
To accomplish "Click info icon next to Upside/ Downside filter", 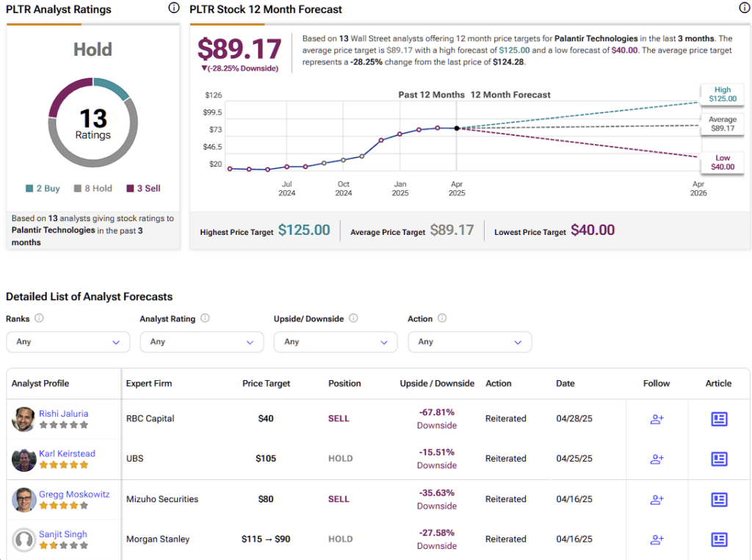I will [x=353, y=318].
